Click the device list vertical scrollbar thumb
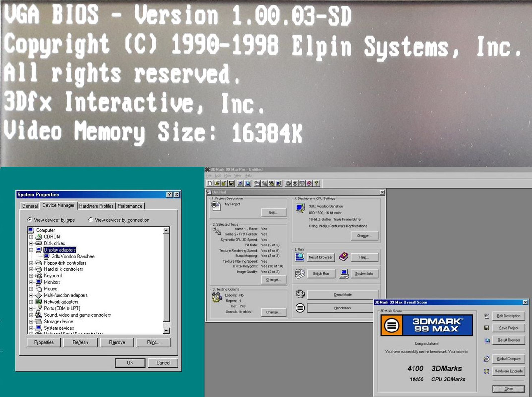532x397 pixels. click(x=166, y=277)
